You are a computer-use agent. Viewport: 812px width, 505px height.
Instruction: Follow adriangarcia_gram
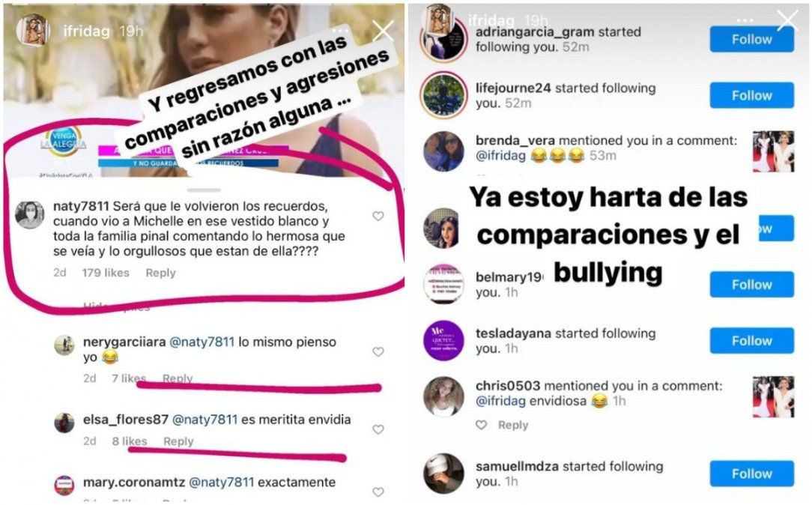click(751, 40)
